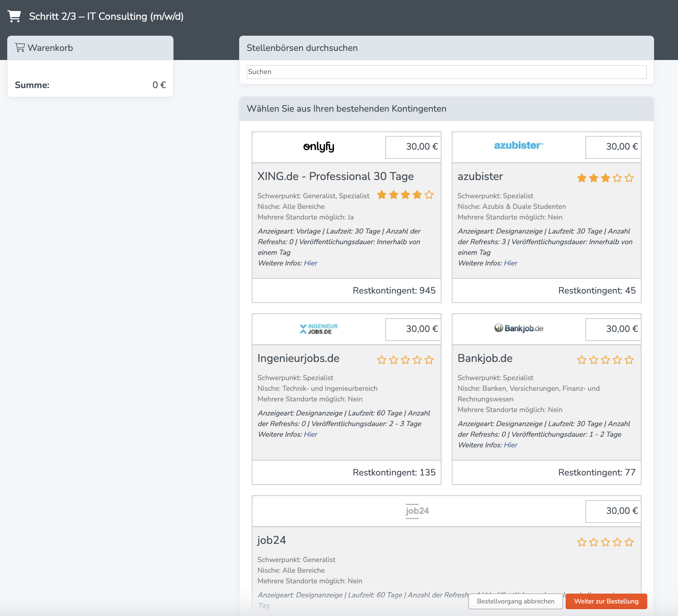The image size is (678, 616).
Task: Select the 30,00 € price of Bankjob.de
Action: pos(613,329)
